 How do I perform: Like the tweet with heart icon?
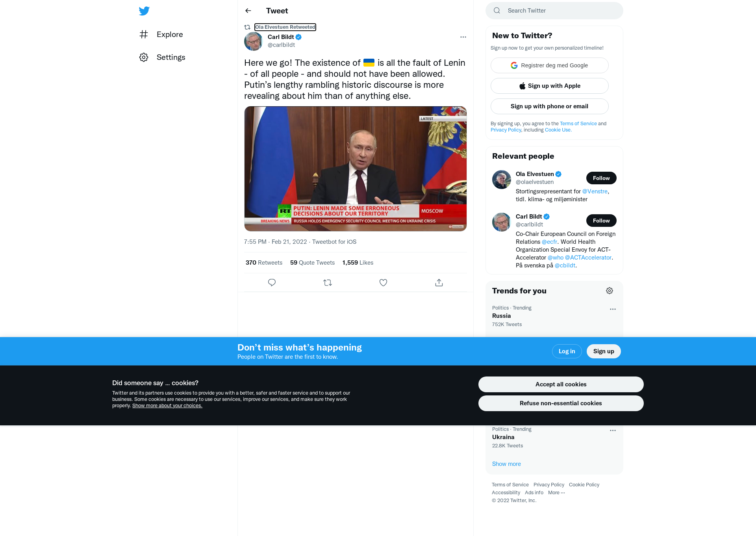[383, 282]
